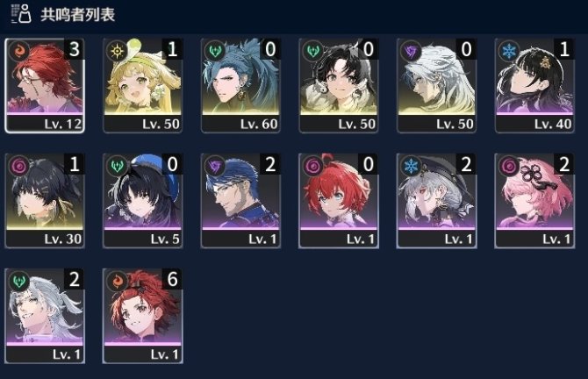Click the number 3 badge on the selected card

click(75, 49)
